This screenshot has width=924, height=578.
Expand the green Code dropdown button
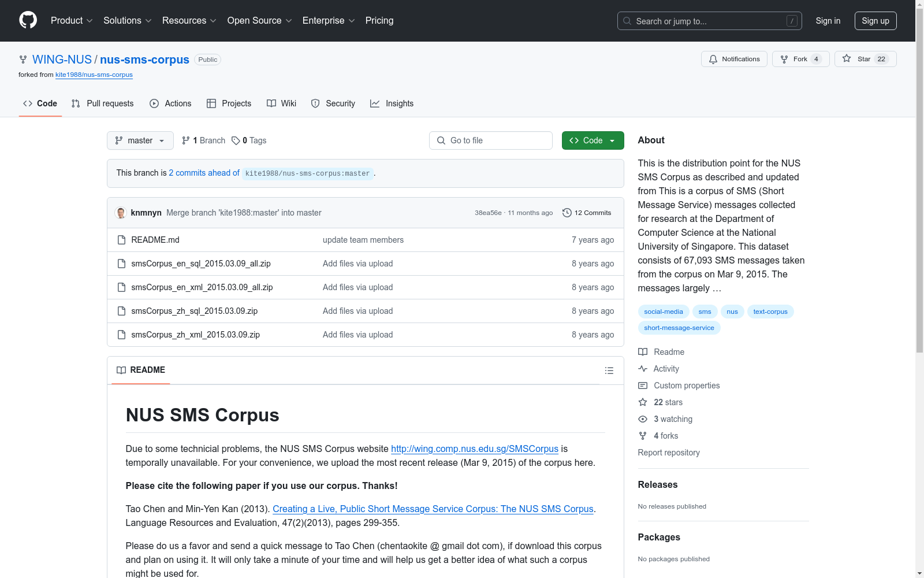593,140
